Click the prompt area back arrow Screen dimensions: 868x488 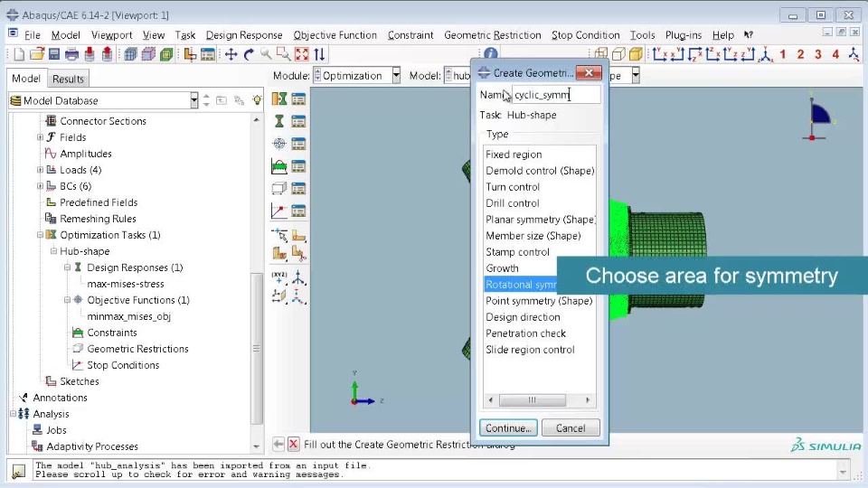pos(278,444)
